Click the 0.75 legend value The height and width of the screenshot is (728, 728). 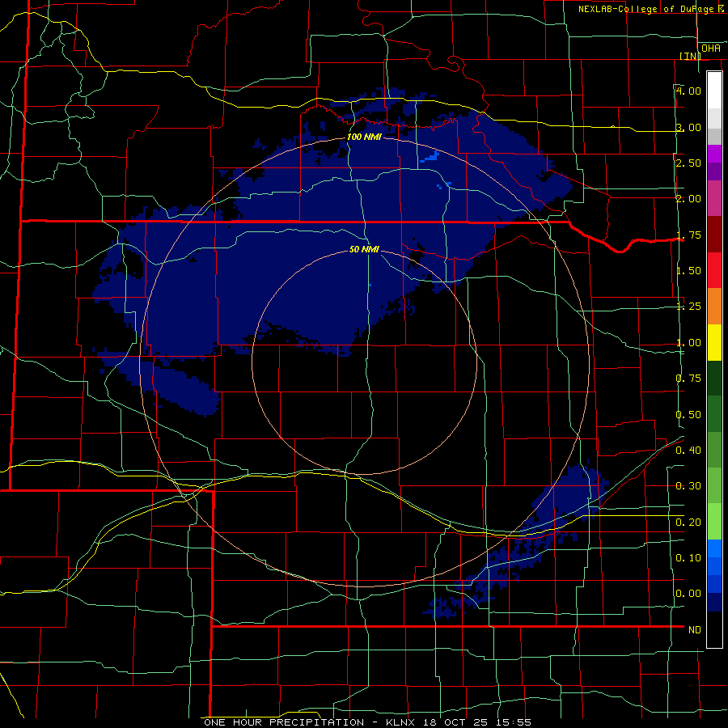click(x=688, y=379)
